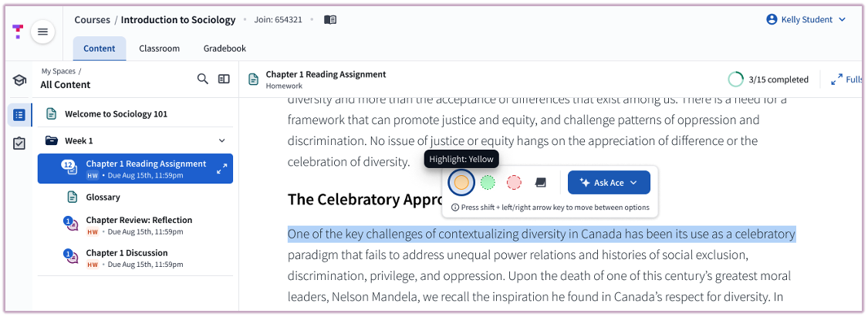Open the assigned tasks clipboard icon
The image size is (868, 317).
(19, 143)
